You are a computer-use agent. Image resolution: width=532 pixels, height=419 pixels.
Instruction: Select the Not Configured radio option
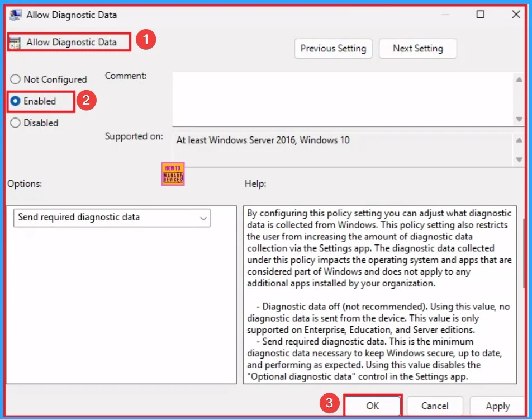point(16,79)
